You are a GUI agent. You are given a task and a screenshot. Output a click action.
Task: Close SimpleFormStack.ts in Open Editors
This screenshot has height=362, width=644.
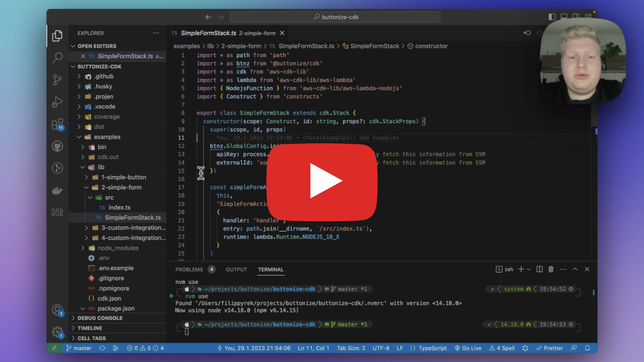(83, 56)
